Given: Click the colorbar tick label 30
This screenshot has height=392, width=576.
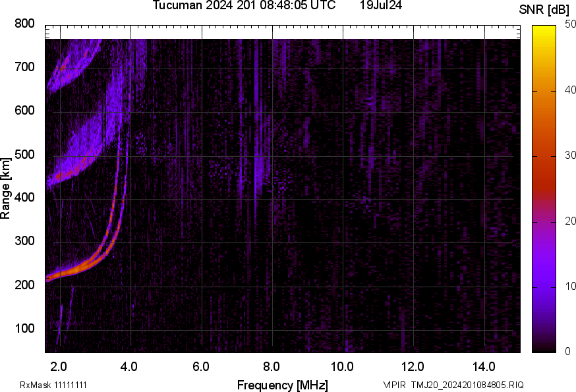Looking at the screenshot, I should click(570, 155).
